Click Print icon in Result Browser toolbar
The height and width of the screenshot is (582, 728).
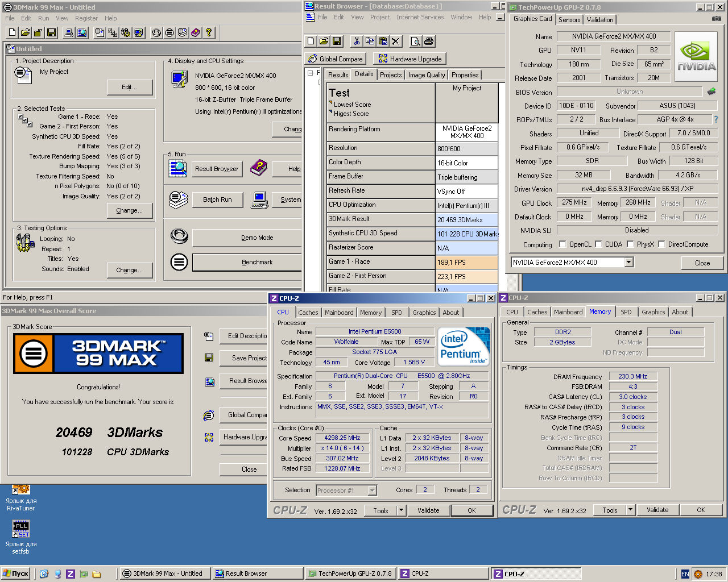429,41
